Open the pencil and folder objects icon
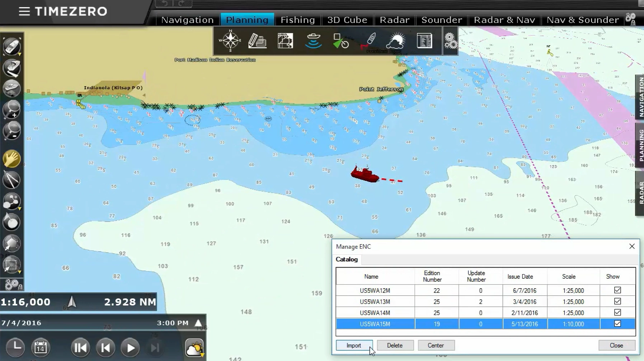Image resolution: width=644 pixels, height=361 pixels. pyautogui.click(x=257, y=41)
